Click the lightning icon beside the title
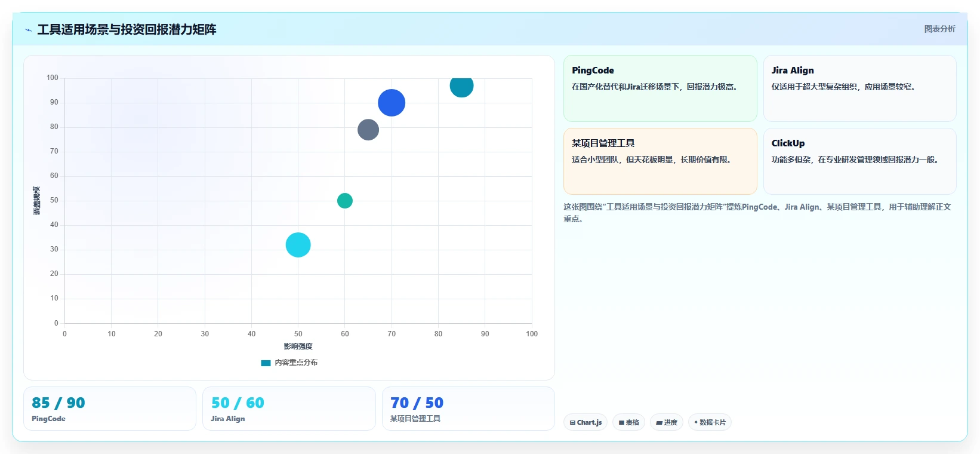Screen dimensions: 980x454 [28, 30]
